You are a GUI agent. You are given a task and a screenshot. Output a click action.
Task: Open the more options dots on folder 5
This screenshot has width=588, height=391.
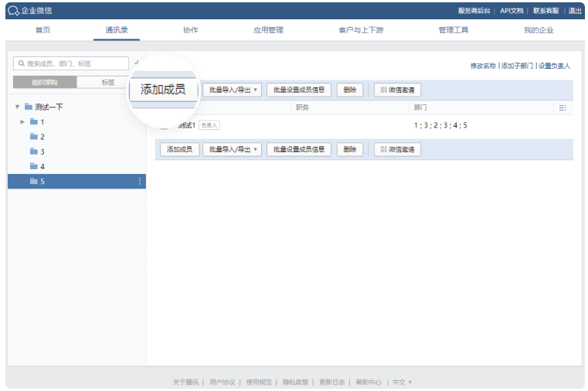(140, 182)
